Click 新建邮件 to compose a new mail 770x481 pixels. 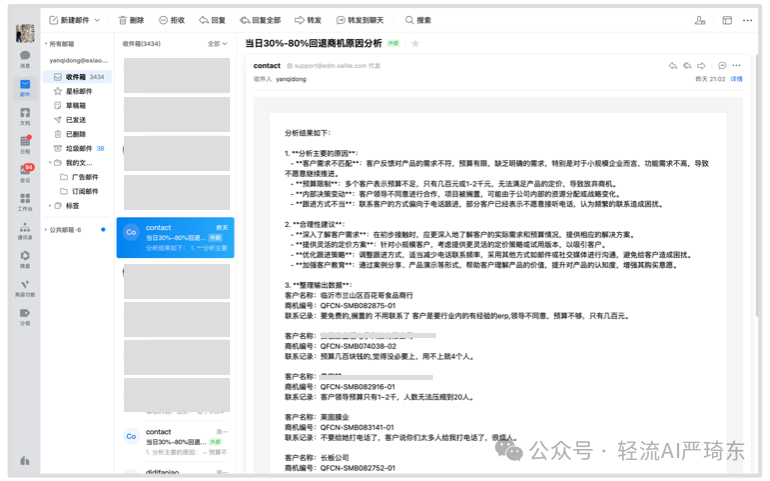click(x=69, y=20)
